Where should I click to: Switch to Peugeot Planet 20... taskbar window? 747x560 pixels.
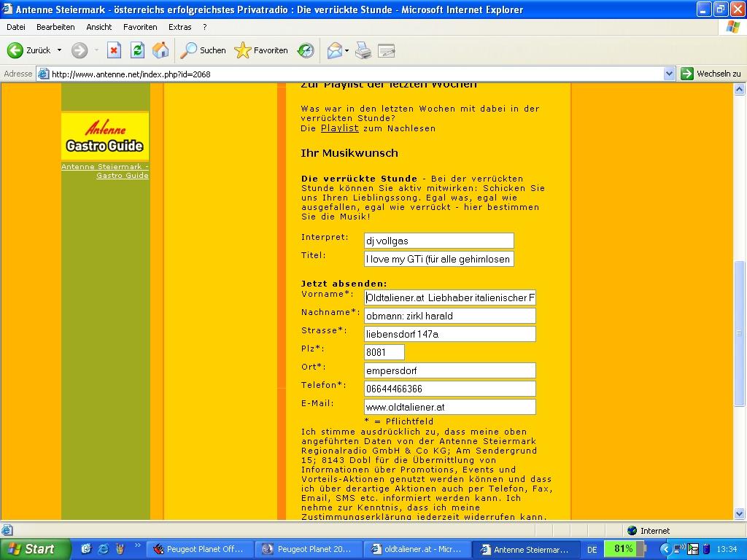point(309,550)
